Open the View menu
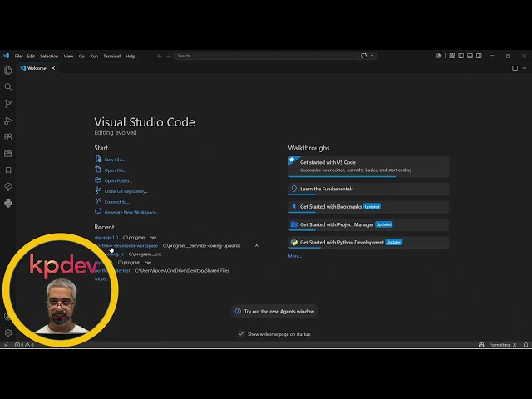The width and height of the screenshot is (532, 399). coord(68,56)
